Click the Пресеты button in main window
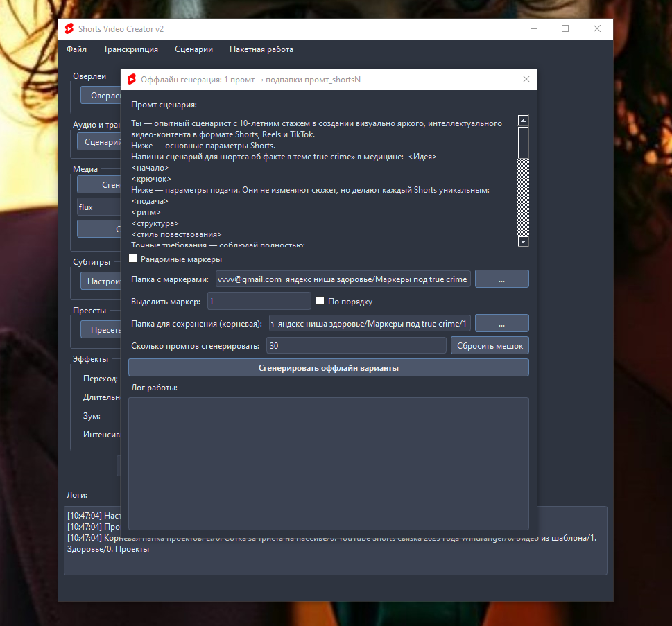 click(x=101, y=329)
